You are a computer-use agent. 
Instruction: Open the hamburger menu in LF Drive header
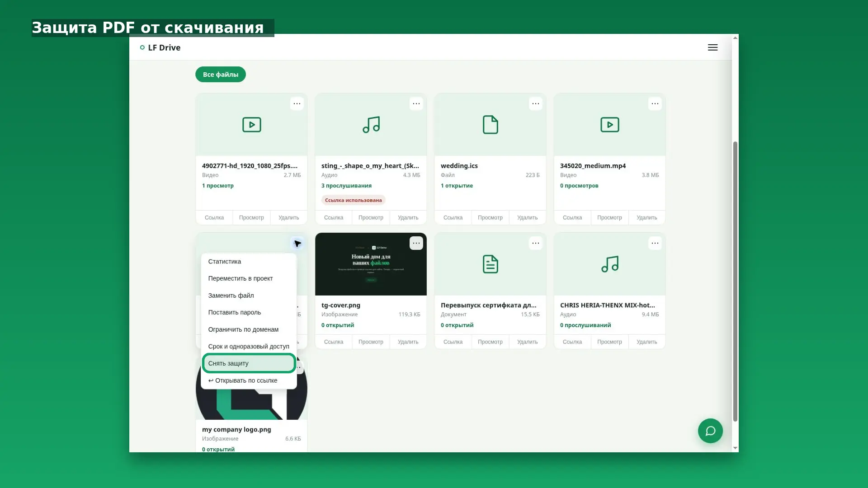712,47
